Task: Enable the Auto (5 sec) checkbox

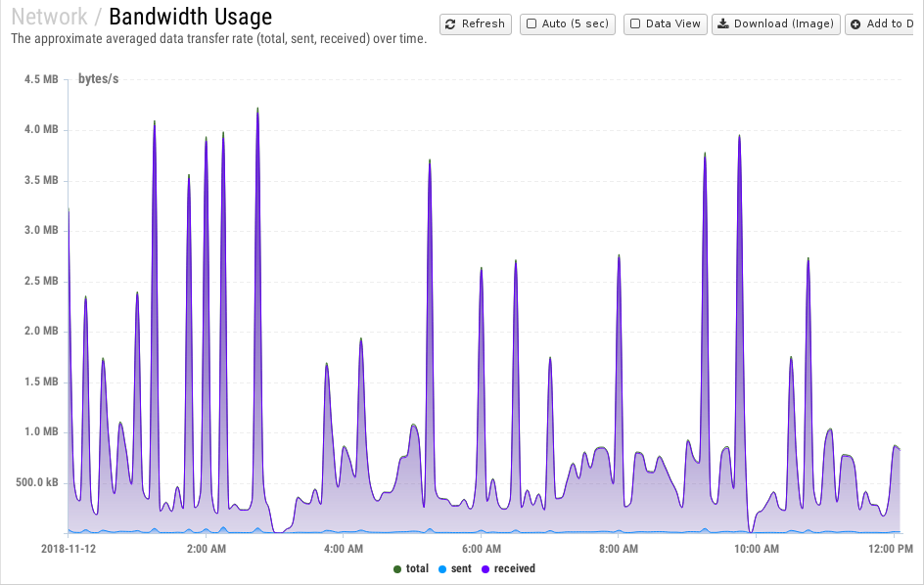Action: (x=531, y=24)
